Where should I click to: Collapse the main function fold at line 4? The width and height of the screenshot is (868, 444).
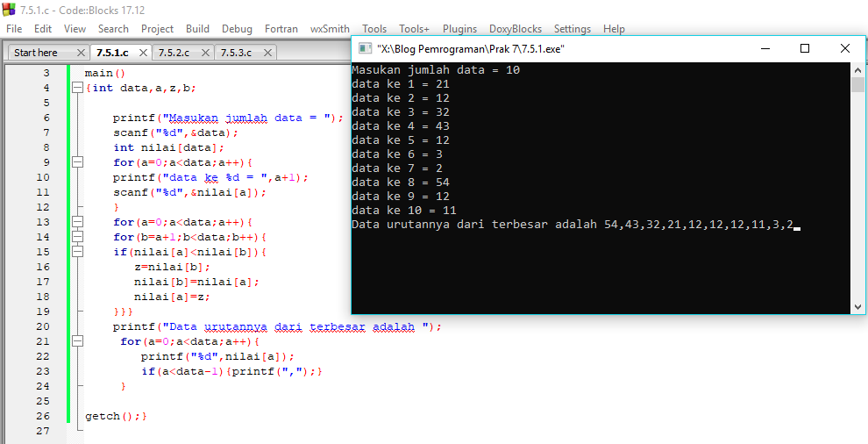tap(77, 88)
